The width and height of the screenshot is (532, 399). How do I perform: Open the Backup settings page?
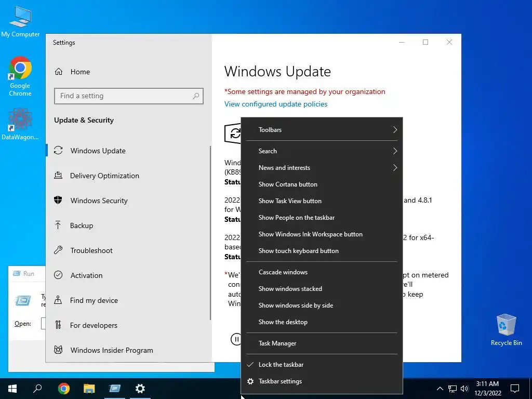(82, 225)
